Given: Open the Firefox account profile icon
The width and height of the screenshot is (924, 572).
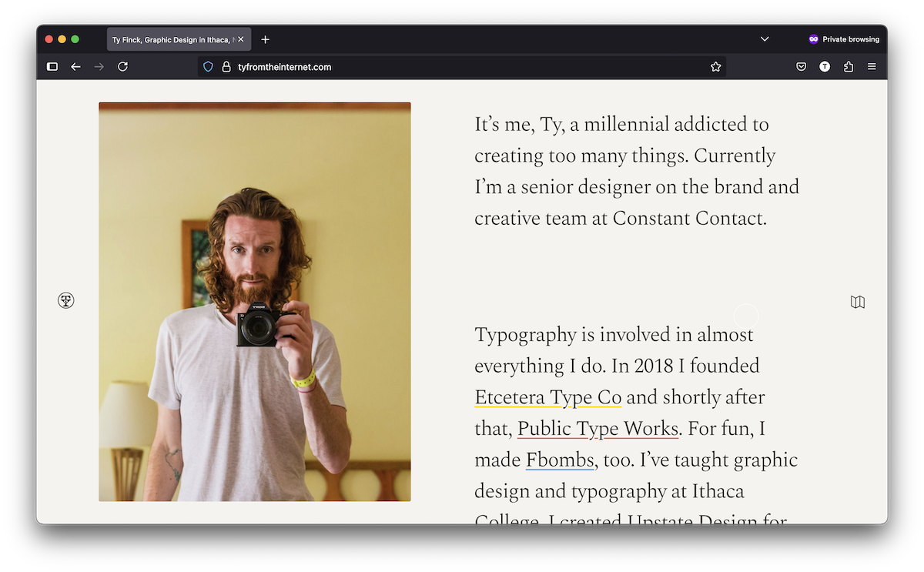Looking at the screenshot, I should click(x=825, y=67).
